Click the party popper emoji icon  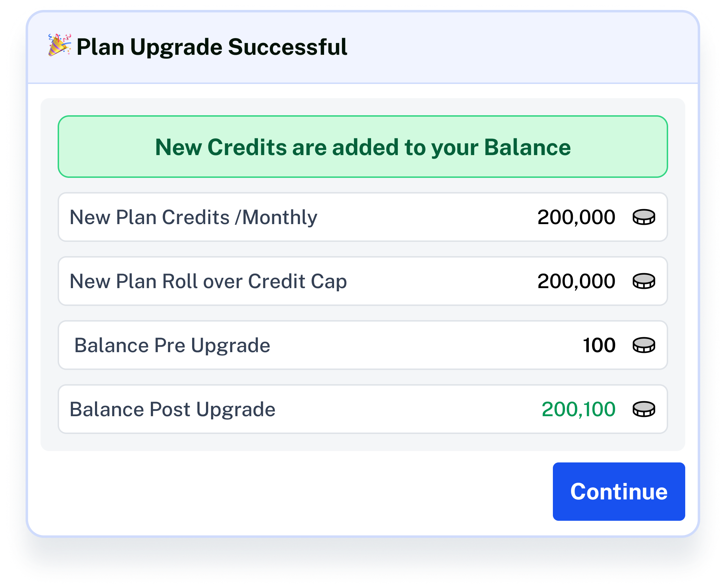pos(59,45)
